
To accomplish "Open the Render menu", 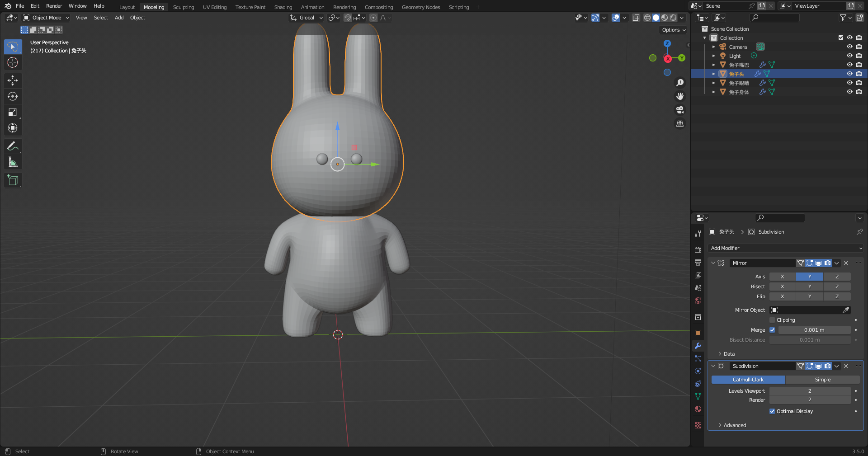I will tap(54, 6).
